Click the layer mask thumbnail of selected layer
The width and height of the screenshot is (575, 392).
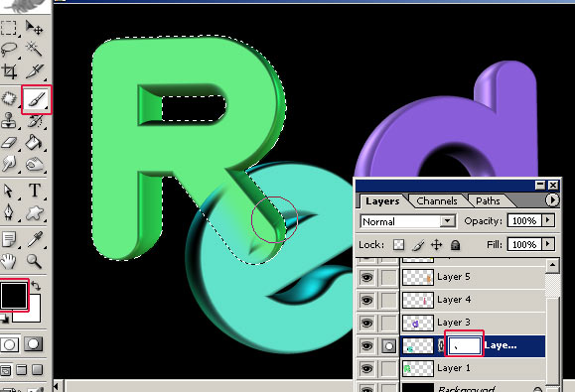pos(464,345)
